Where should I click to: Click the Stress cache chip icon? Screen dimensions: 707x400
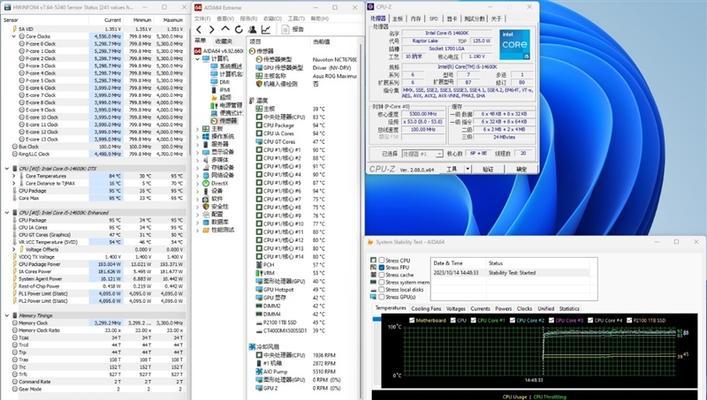click(373, 275)
